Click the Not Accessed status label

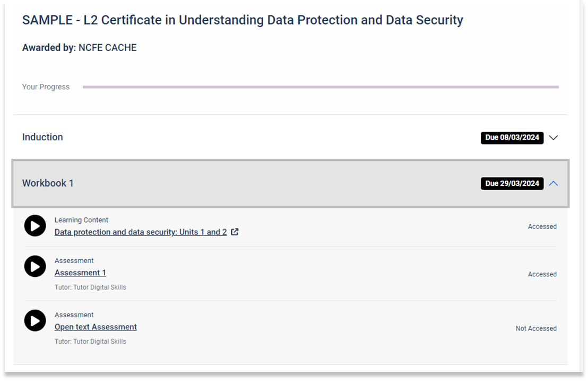[x=536, y=328]
